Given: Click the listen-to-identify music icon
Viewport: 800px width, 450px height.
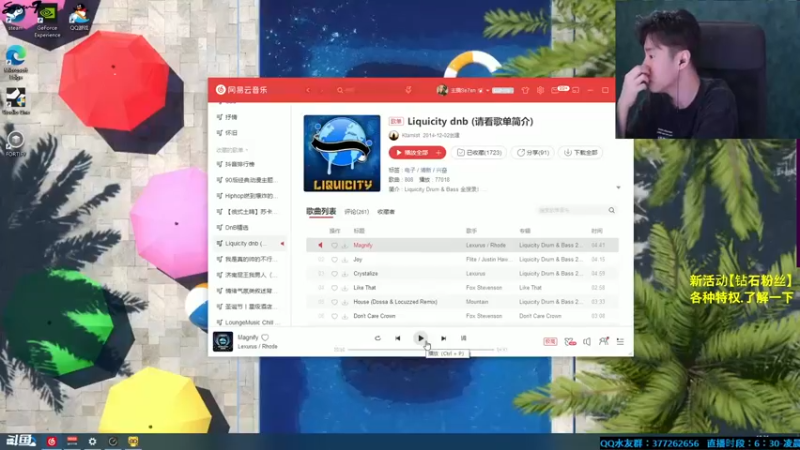Looking at the screenshot, I should 408,90.
